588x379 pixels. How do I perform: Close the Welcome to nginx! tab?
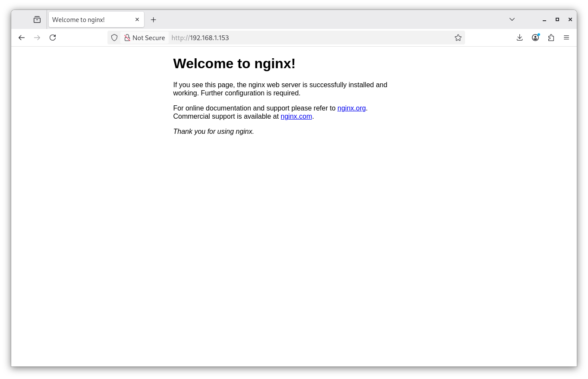[x=137, y=19]
